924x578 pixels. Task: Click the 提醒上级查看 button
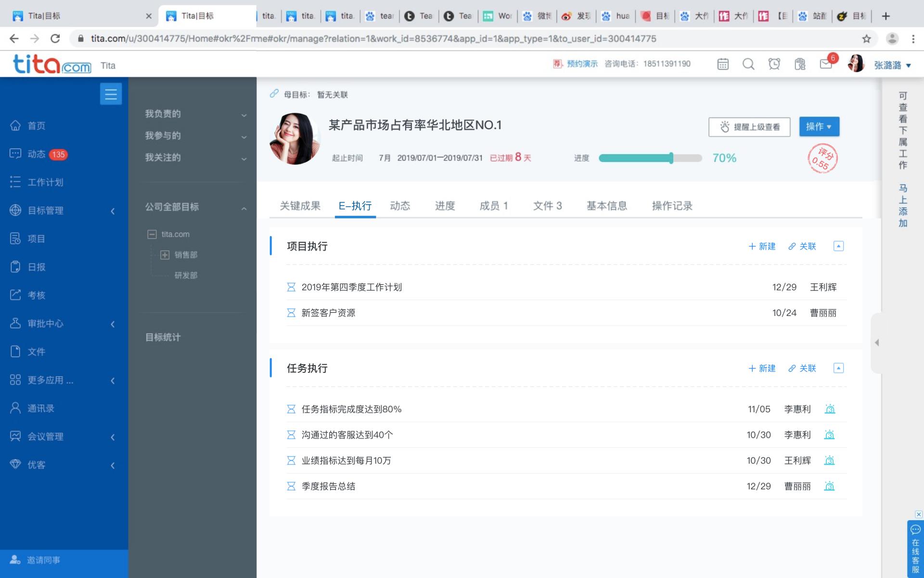(749, 127)
